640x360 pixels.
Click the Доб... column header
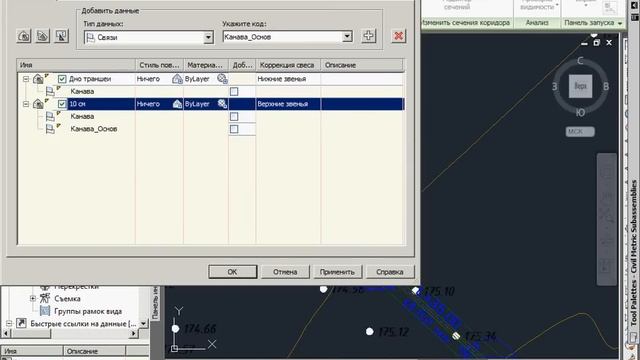(x=242, y=65)
